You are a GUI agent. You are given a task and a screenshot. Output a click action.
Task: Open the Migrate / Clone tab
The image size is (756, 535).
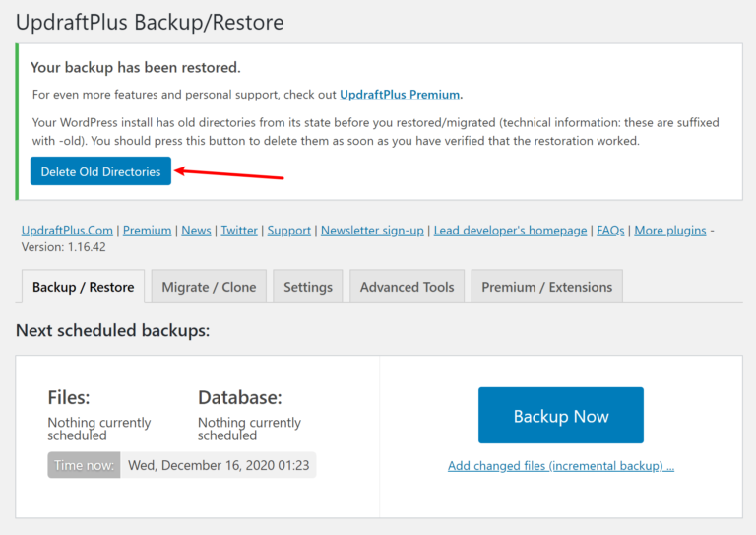point(209,287)
